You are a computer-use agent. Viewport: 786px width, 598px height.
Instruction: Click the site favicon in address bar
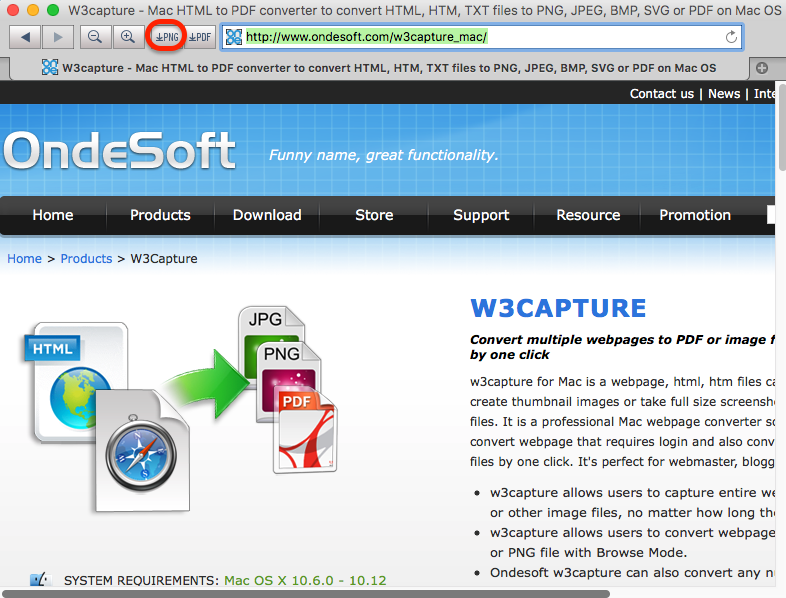coord(234,37)
